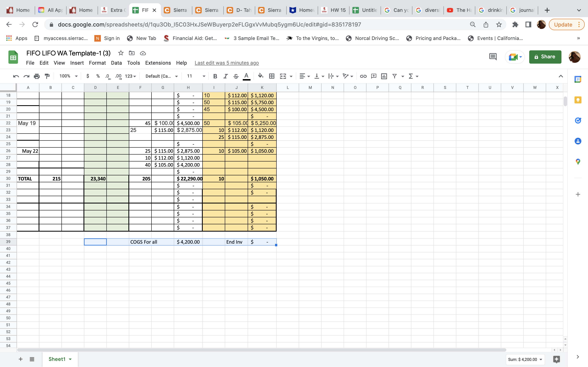Screen dimensions: 588x367
Task: Open the borders tool
Action: point(272,76)
